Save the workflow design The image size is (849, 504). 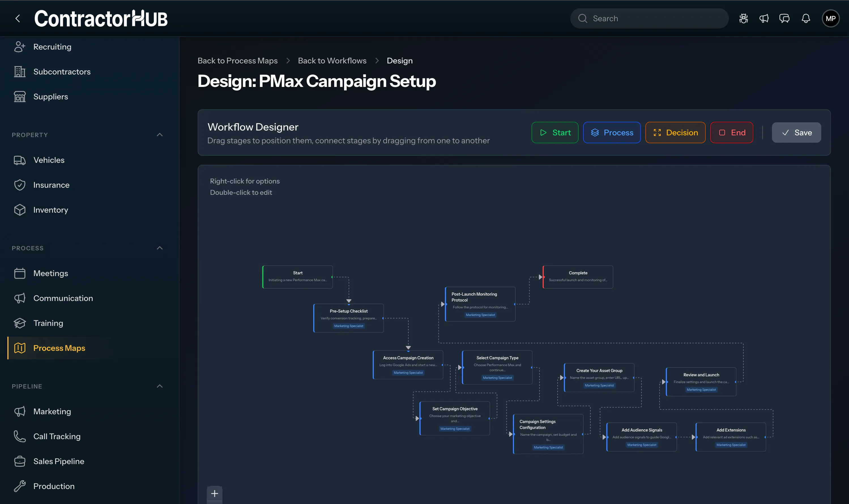coord(796,133)
